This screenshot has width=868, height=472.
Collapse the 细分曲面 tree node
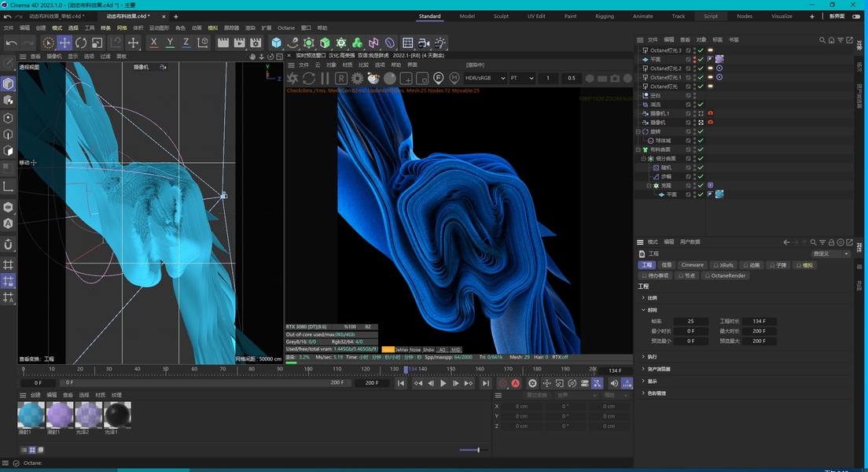point(644,158)
